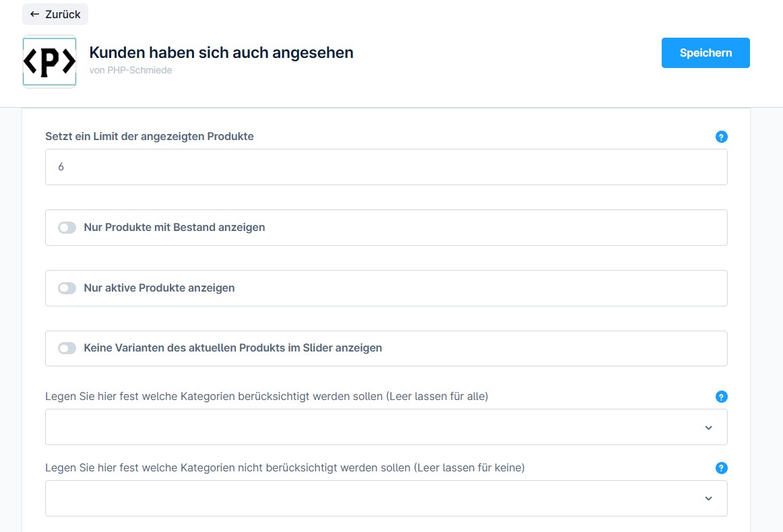Click 'Keine Varianten des aktuellen Produkts' label text
The image size is (783, 532).
[x=232, y=348]
